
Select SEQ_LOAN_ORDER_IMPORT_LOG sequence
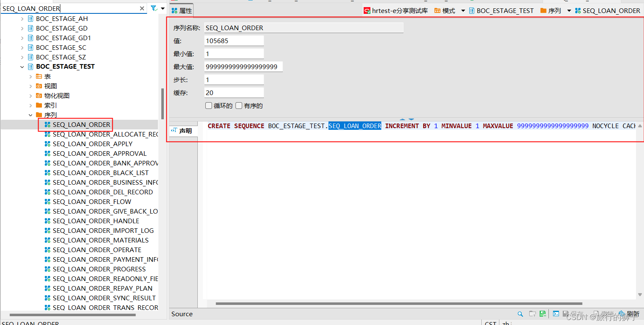coord(103,231)
